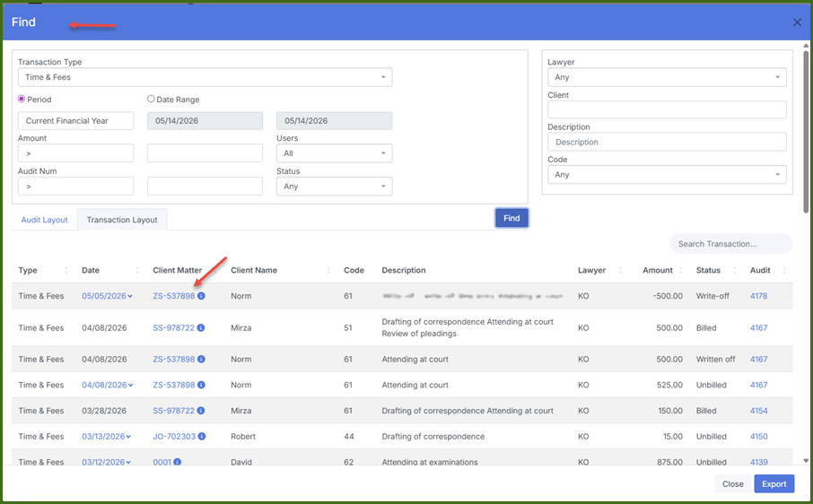This screenshot has width=813, height=504.
Task: Open audit link 4139
Action: tap(758, 462)
